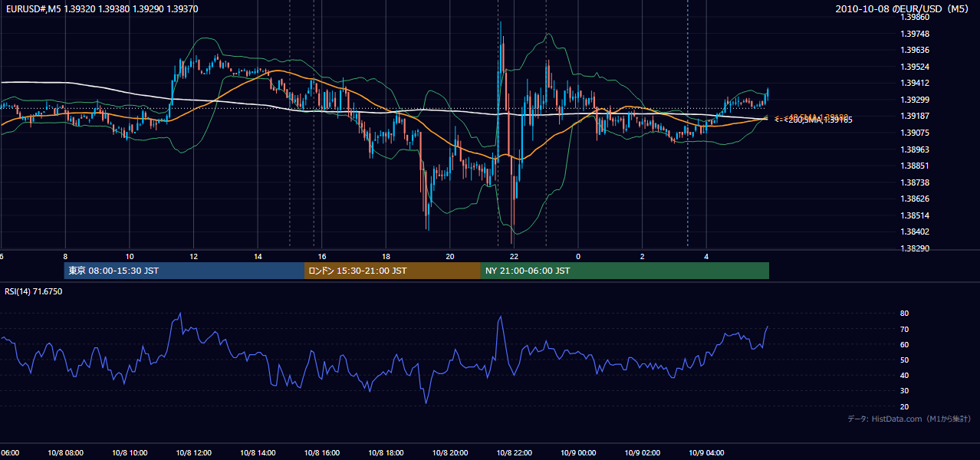Image resolution: width=980 pixels, height=460 pixels.
Task: Click RSI scale value 50
Action: pyautogui.click(x=904, y=360)
